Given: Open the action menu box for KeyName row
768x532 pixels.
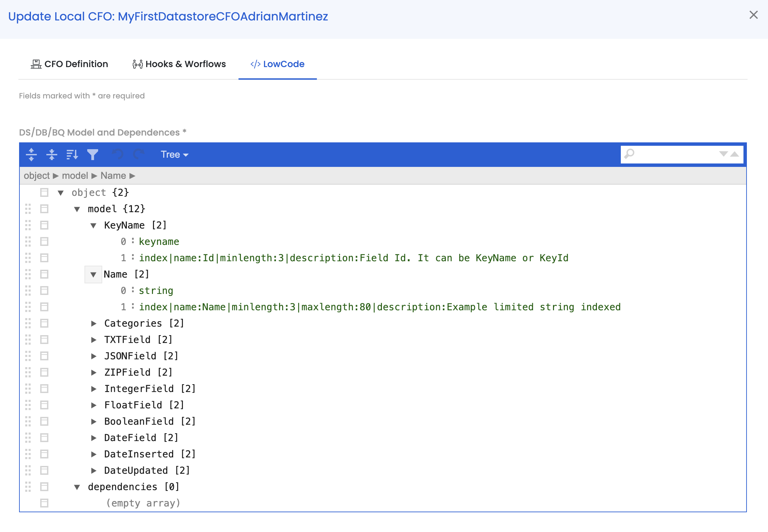Looking at the screenshot, I should coord(44,225).
